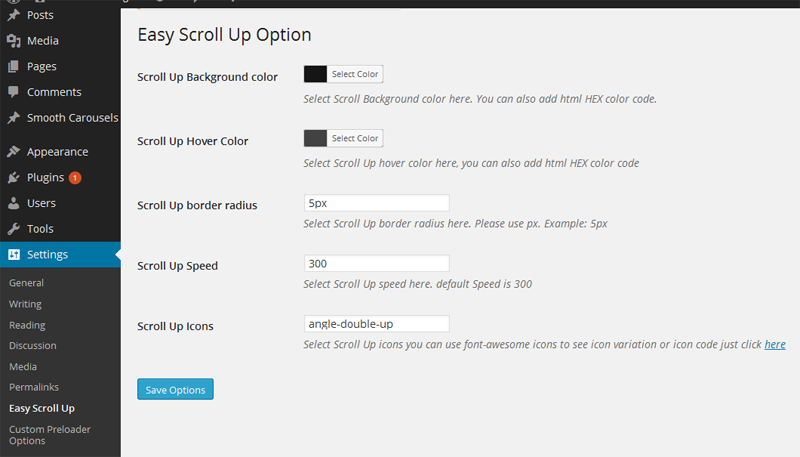Open the Settings menu item
This screenshot has width=800, height=457.
(x=60, y=255)
